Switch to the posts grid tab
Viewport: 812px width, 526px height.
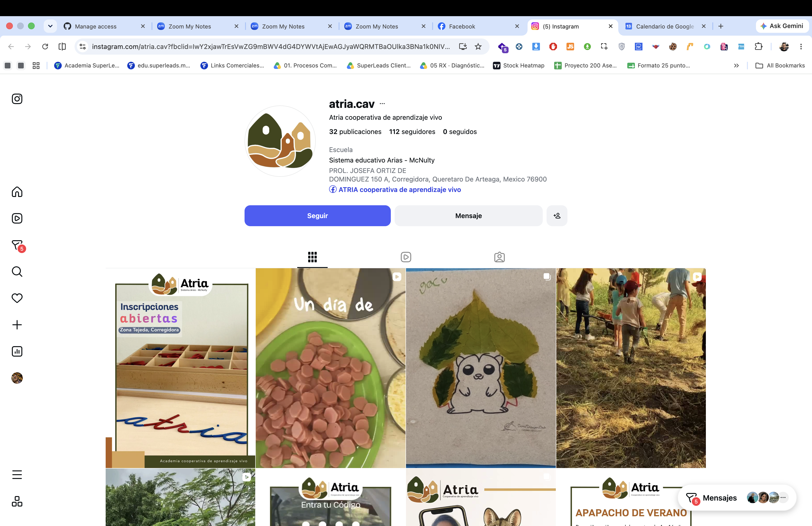coord(312,257)
